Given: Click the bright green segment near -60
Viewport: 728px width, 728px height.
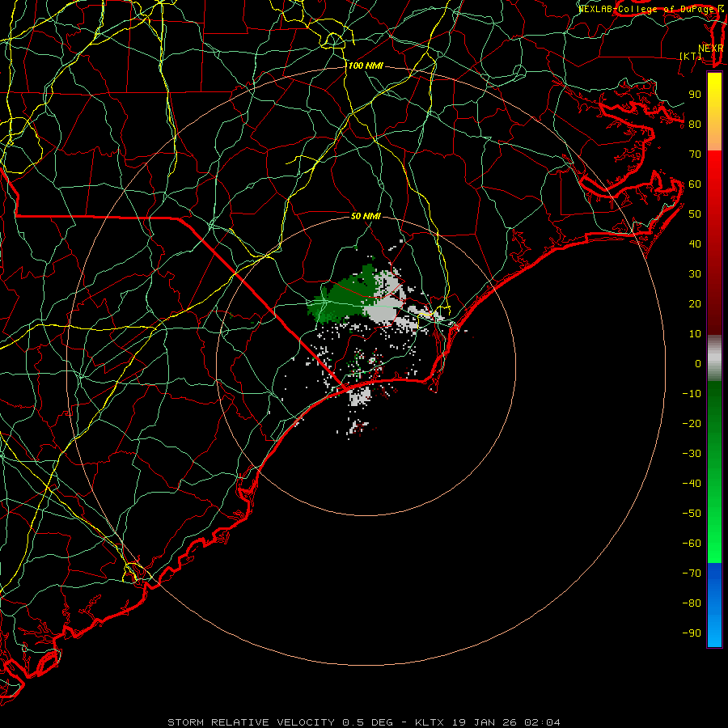Looking at the screenshot, I should [x=714, y=544].
